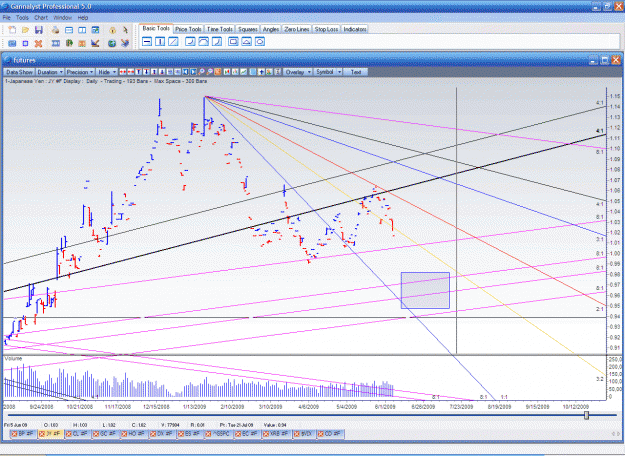
Task: Switch to the Stop Loss tab
Action: [x=326, y=29]
